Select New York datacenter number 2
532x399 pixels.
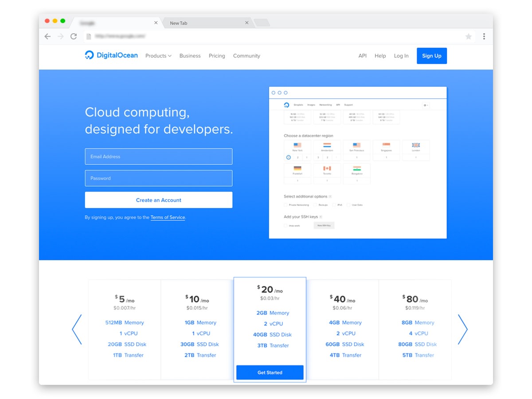point(297,157)
